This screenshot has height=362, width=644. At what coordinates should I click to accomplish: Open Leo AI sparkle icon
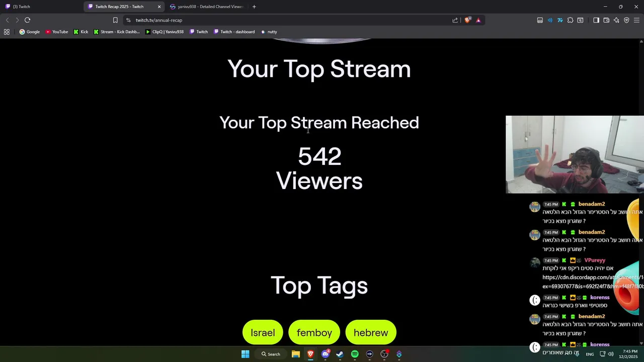[x=616, y=20]
